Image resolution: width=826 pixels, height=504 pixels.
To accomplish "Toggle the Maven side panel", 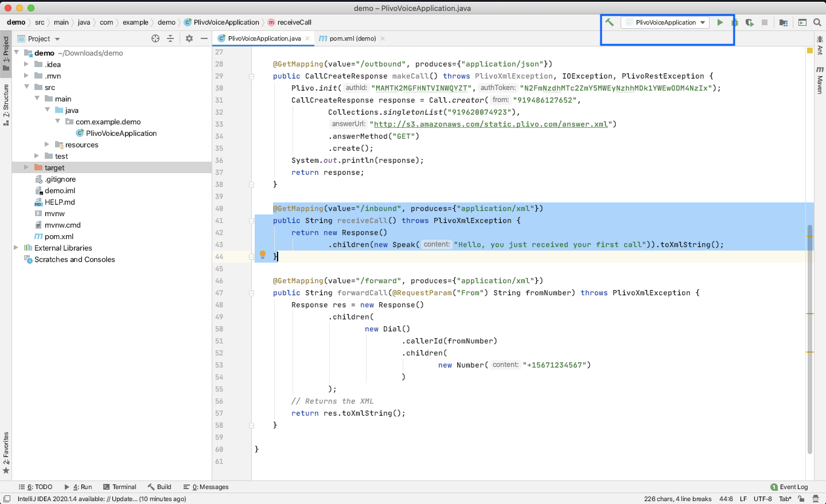I will (820, 80).
